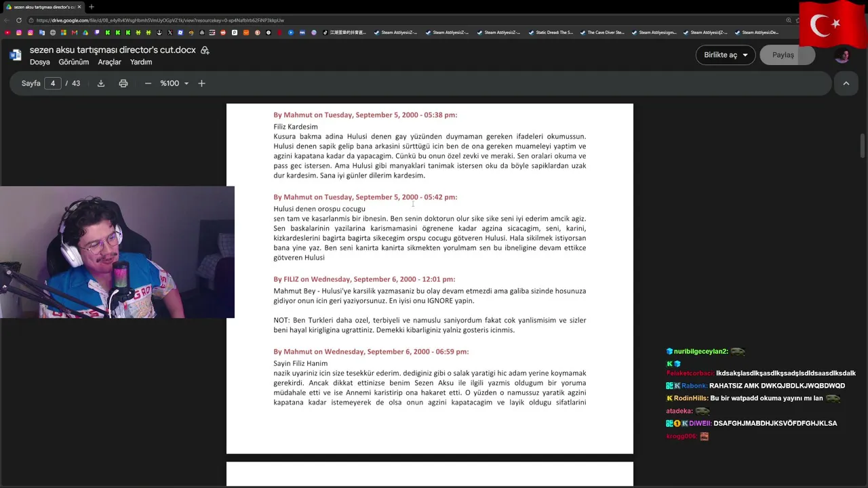Click the page number field showing 4
Image resolution: width=868 pixels, height=488 pixels.
click(x=53, y=83)
